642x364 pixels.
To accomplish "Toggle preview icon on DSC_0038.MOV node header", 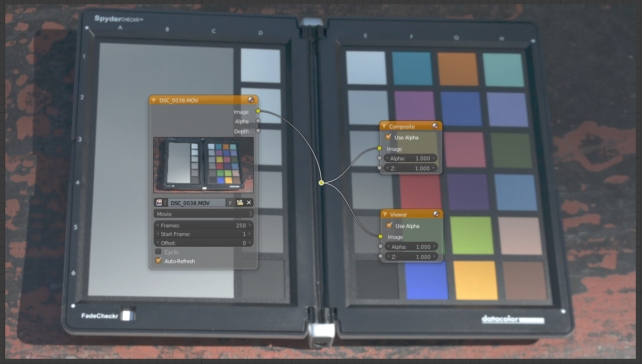I will (x=251, y=100).
